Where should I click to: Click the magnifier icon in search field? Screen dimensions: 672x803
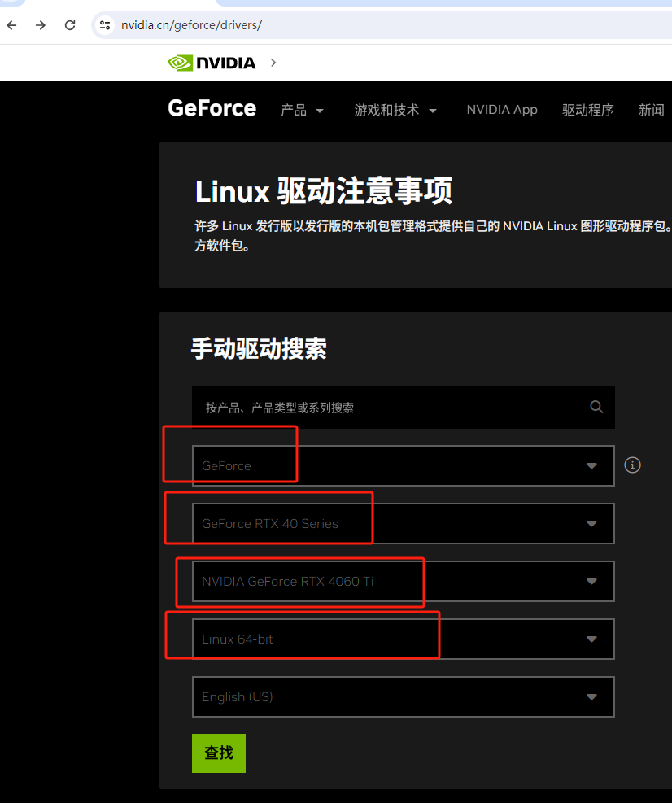[x=596, y=407]
